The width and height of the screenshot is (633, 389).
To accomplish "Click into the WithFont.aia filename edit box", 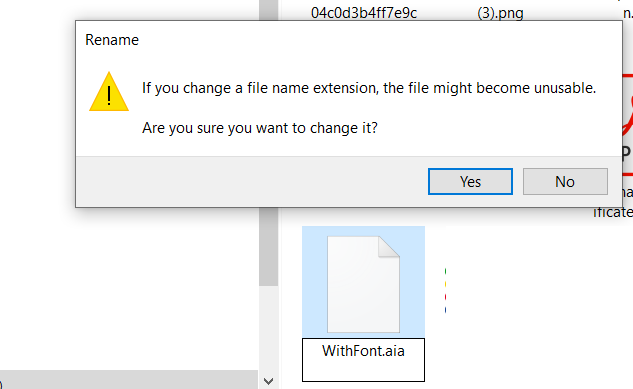I will coord(363,360).
